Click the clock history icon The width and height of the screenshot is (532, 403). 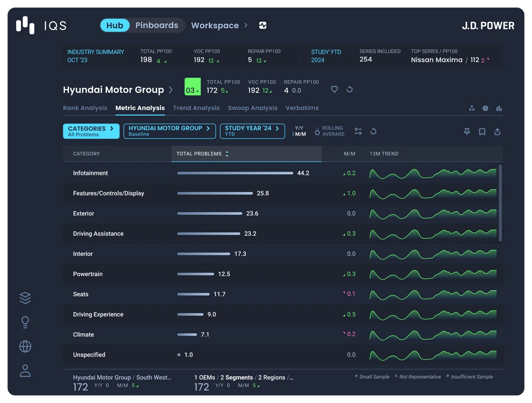(485, 108)
